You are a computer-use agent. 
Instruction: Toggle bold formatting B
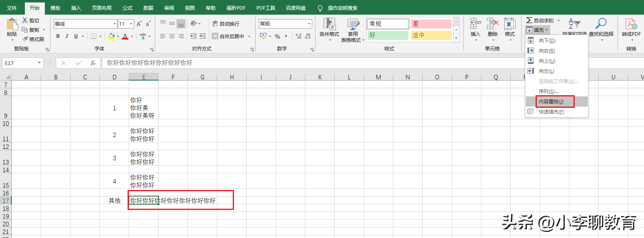coord(58,36)
